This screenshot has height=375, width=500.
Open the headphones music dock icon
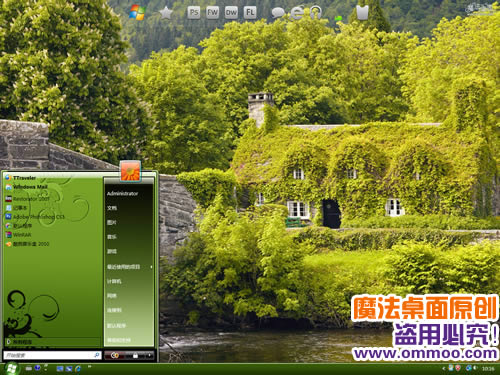pos(315,13)
